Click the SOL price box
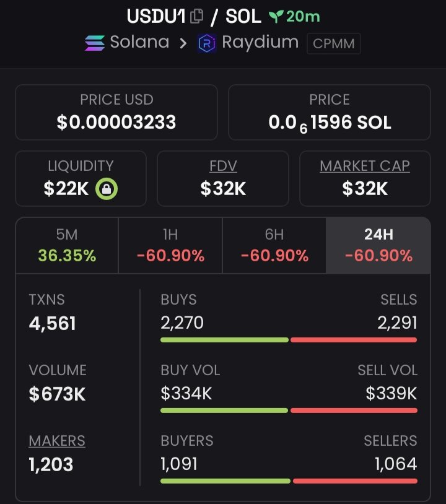The image size is (446, 504). click(330, 112)
